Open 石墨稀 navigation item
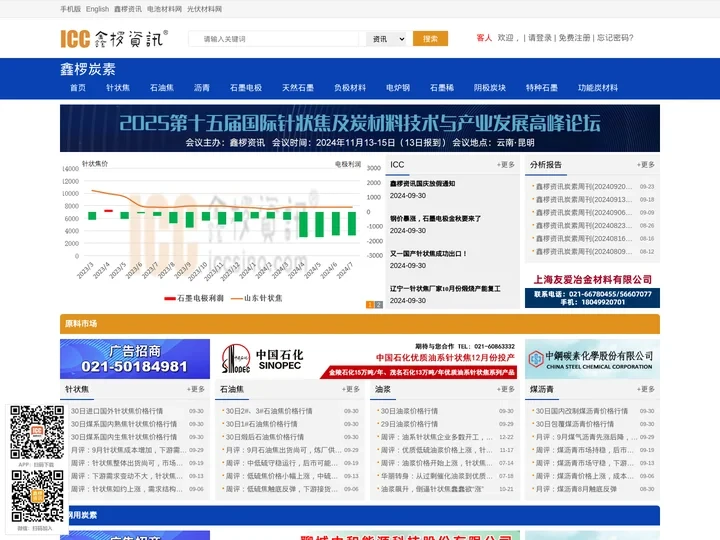Viewport: 720px width, 540px height. tap(442, 88)
